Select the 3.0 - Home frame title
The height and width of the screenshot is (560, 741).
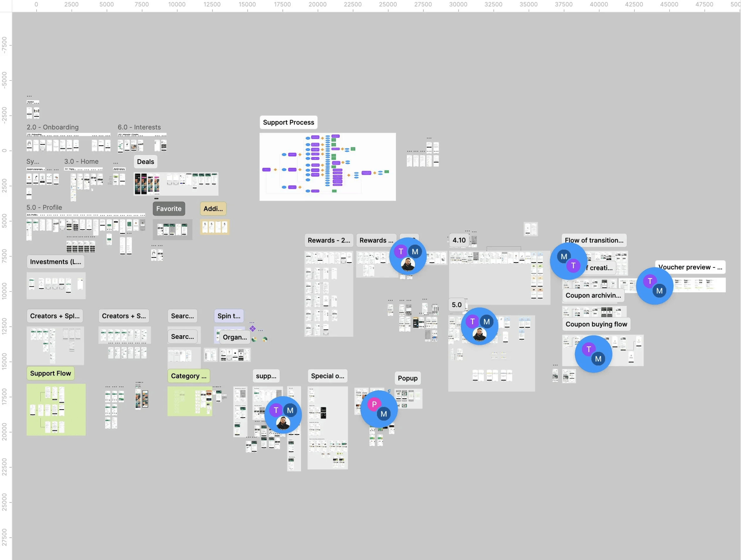[81, 161]
